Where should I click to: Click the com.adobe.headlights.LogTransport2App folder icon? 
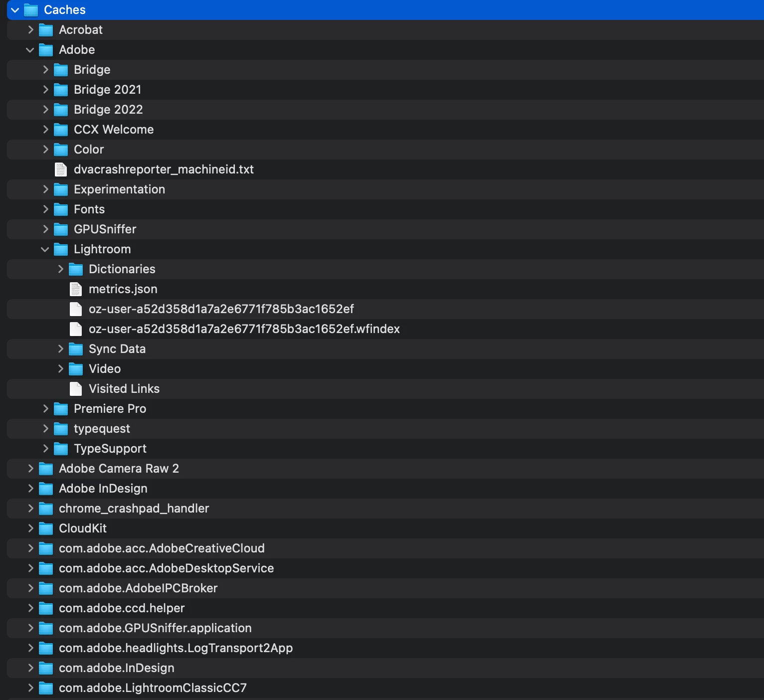46,648
